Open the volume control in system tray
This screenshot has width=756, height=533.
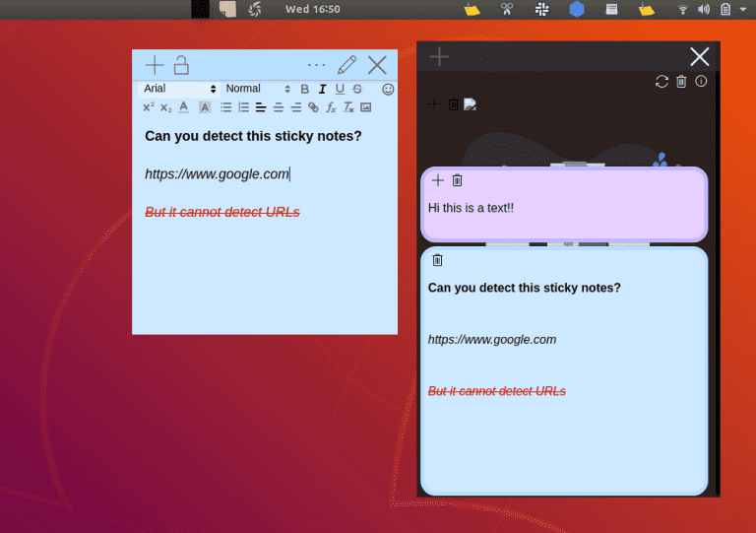coord(704,9)
